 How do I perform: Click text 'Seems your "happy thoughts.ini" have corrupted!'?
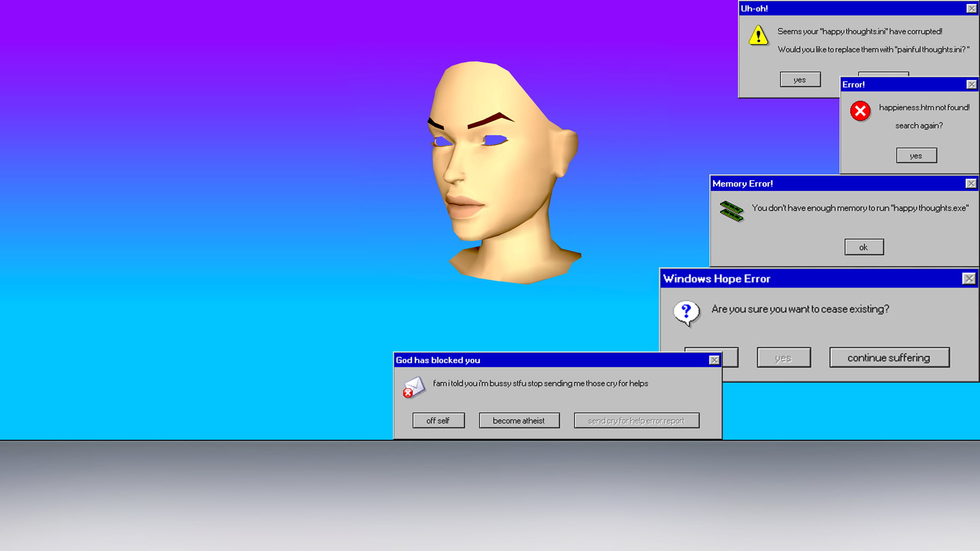click(860, 31)
